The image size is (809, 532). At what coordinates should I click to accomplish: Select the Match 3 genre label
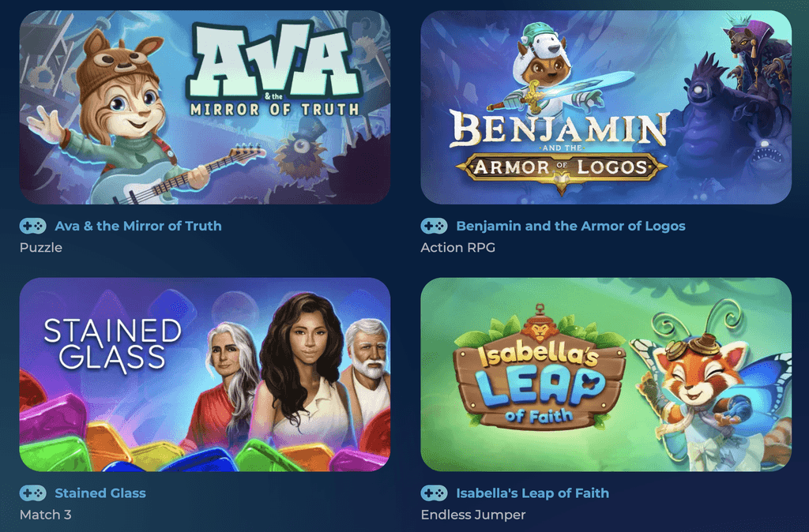click(45, 515)
